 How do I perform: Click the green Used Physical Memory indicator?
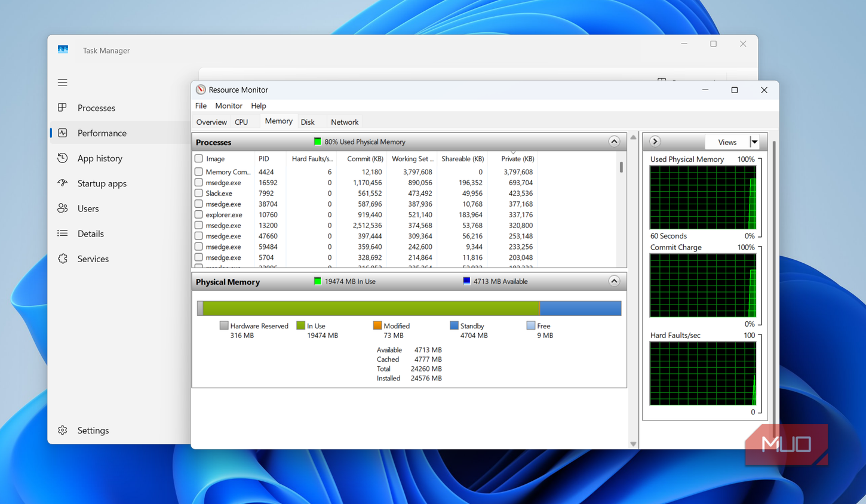pos(318,142)
